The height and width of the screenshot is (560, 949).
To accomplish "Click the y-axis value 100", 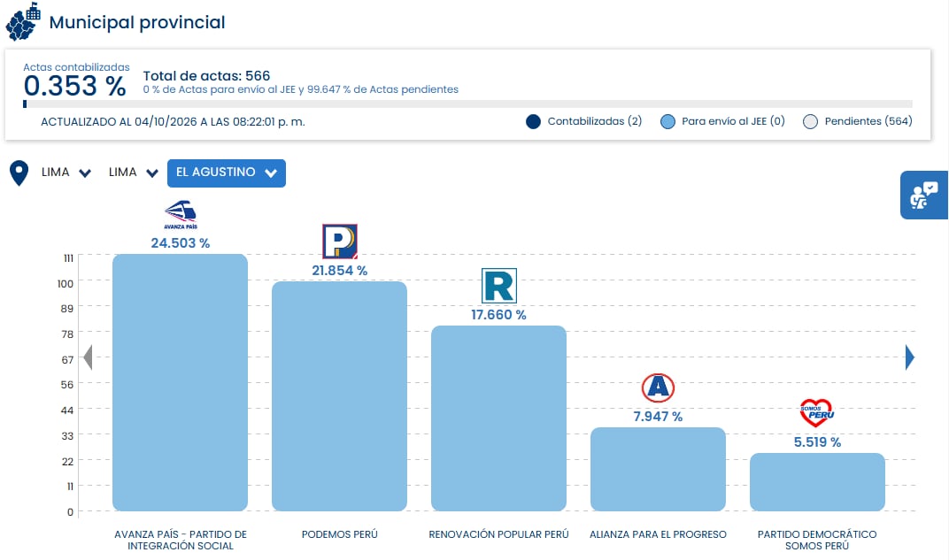I will [66, 284].
